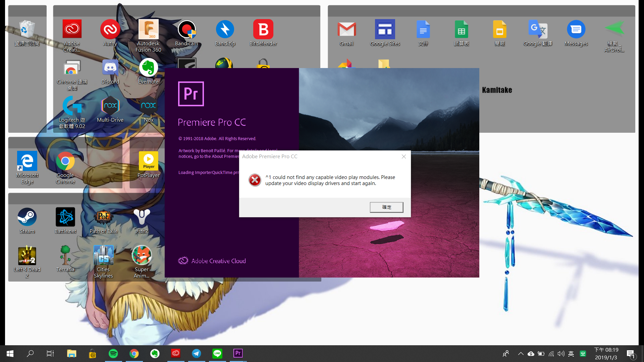
Task: Select the Battle.net desktop icon
Action: pyautogui.click(x=65, y=221)
